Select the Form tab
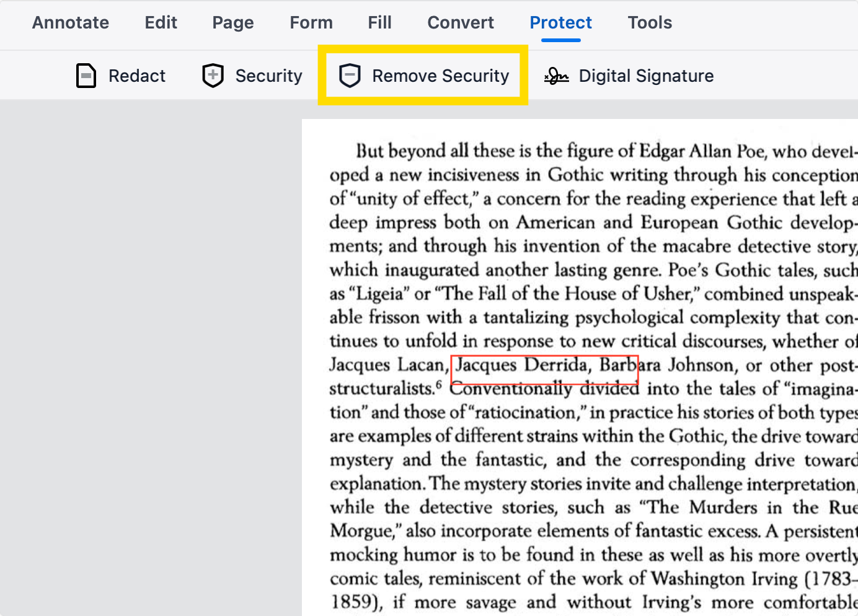858x616 pixels. (311, 23)
